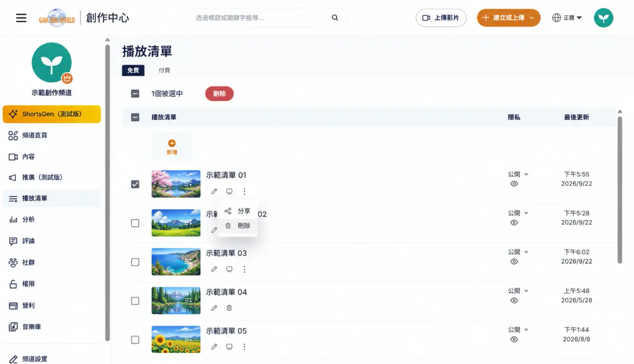Check the 示範清單 05 checkbox
Image resolution: width=634 pixels, height=364 pixels.
(x=135, y=340)
